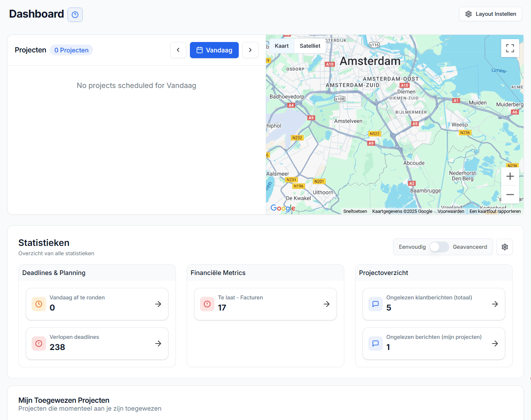Click the calendar icon on the Vandaag button
Image resolution: width=531 pixels, height=420 pixels.
click(200, 50)
